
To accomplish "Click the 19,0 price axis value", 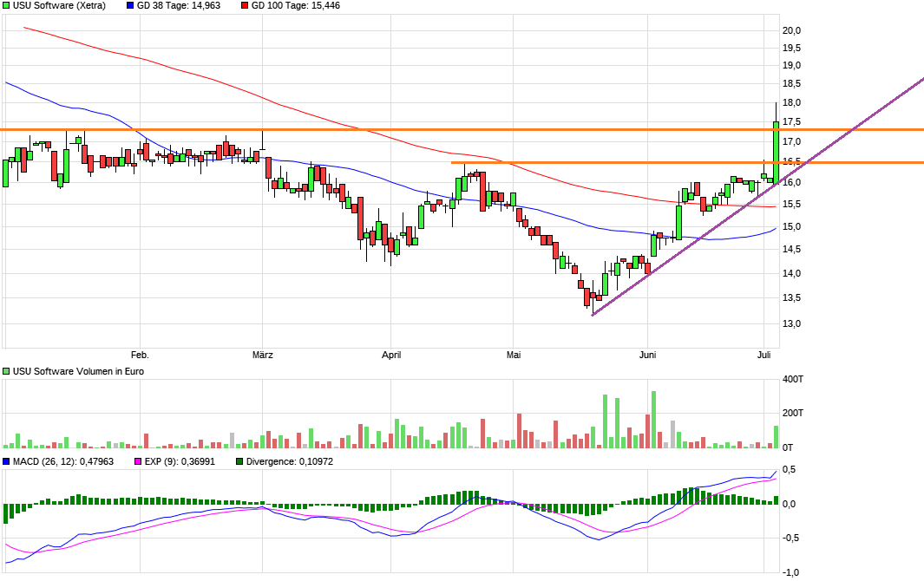I will click(791, 65).
